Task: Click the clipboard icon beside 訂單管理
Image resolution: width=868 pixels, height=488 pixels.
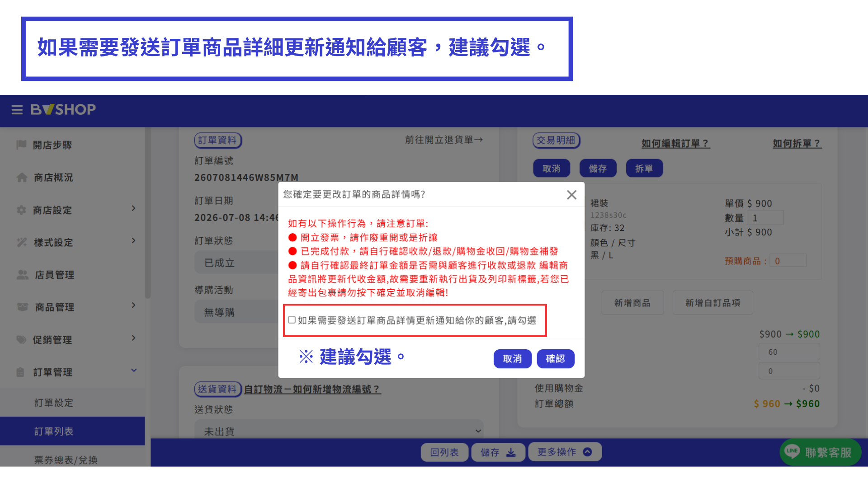Action: tap(20, 372)
